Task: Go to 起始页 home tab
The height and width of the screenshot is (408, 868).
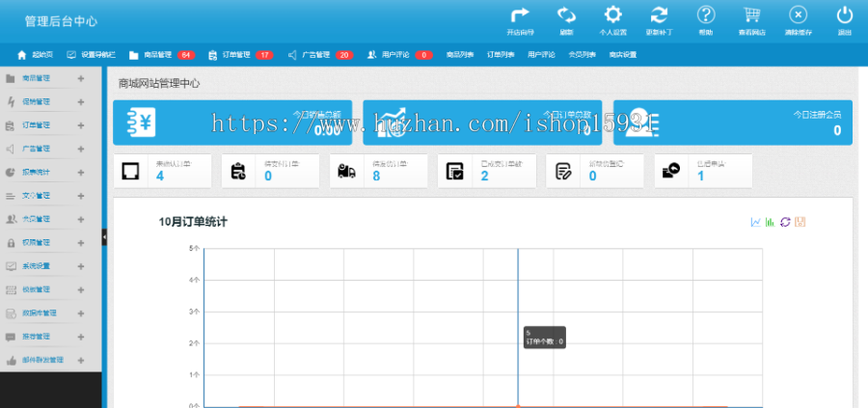Action: coord(36,55)
